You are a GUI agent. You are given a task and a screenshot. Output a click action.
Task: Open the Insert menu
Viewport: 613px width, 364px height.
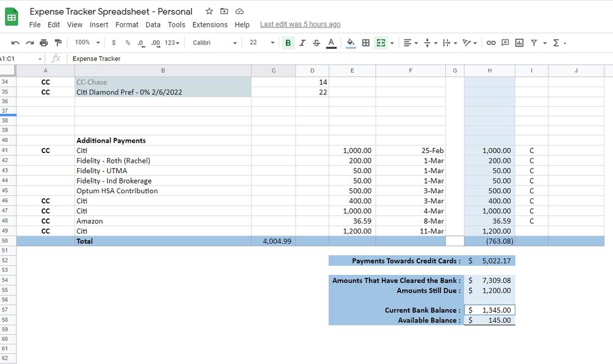click(x=99, y=24)
